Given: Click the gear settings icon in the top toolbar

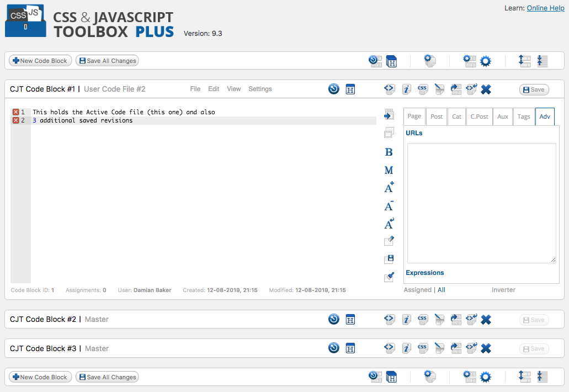Looking at the screenshot, I should (x=486, y=61).
